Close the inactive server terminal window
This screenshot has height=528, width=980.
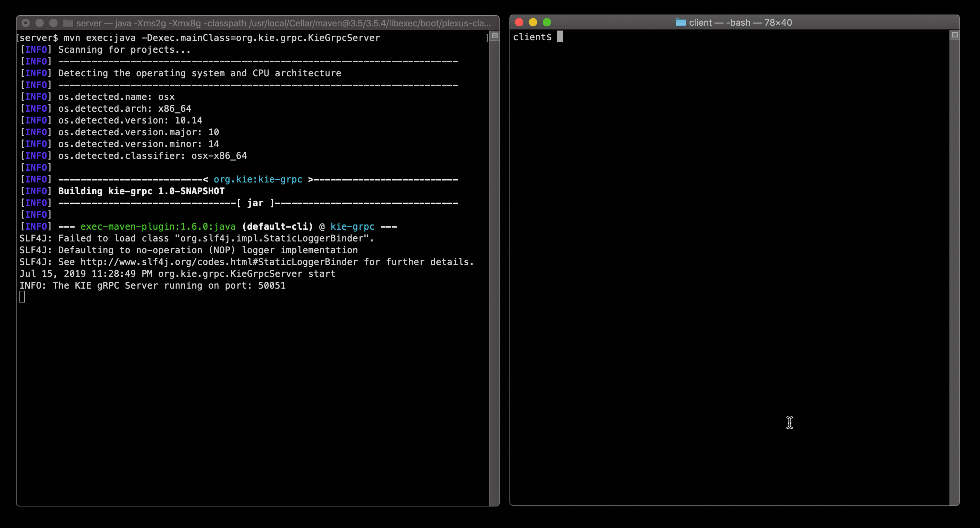coord(25,23)
